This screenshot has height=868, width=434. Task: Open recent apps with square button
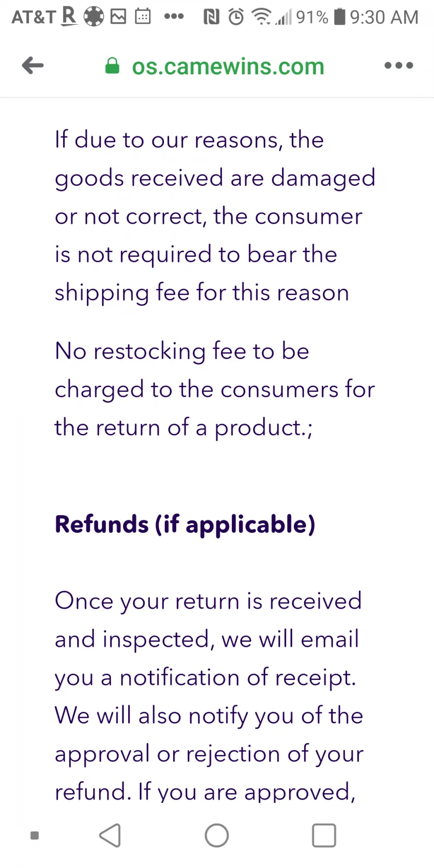point(324,835)
